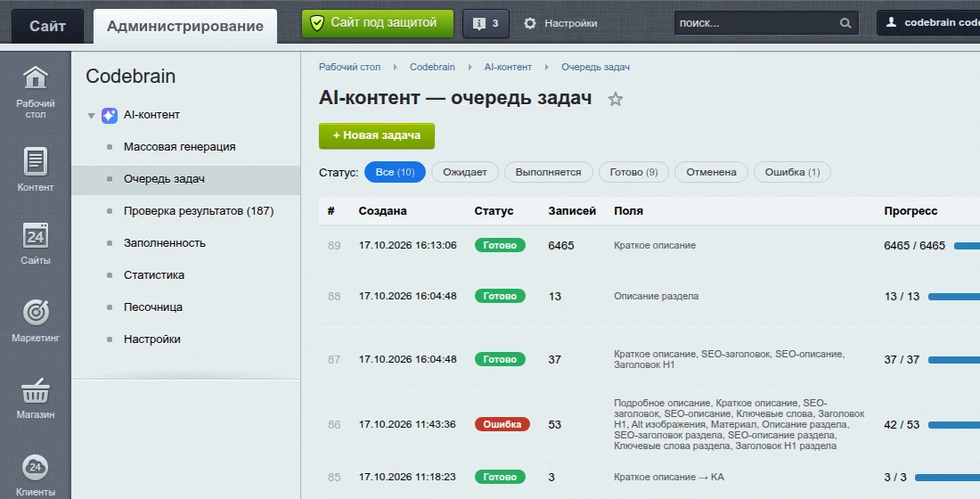Go to Codebrain breadcrumb

[x=432, y=67]
